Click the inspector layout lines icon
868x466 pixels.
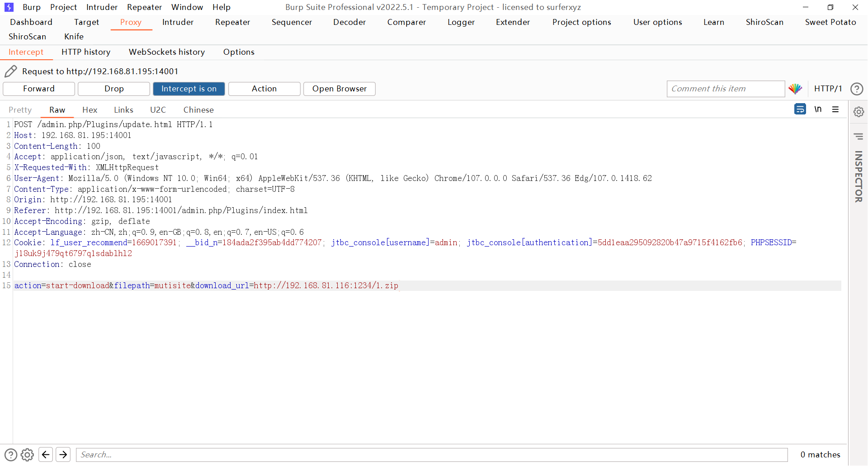pos(859,136)
